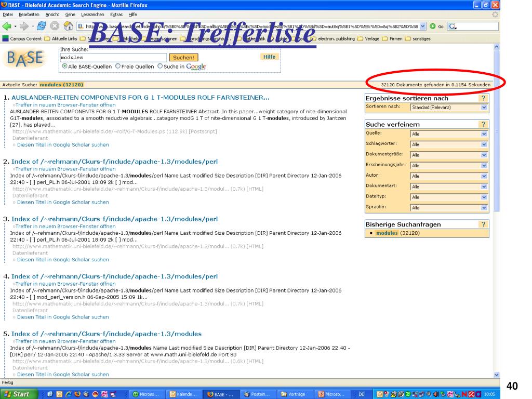The image size is (532, 399).
Task: Click the taskbar clock showing 10:05
Action: (489, 394)
